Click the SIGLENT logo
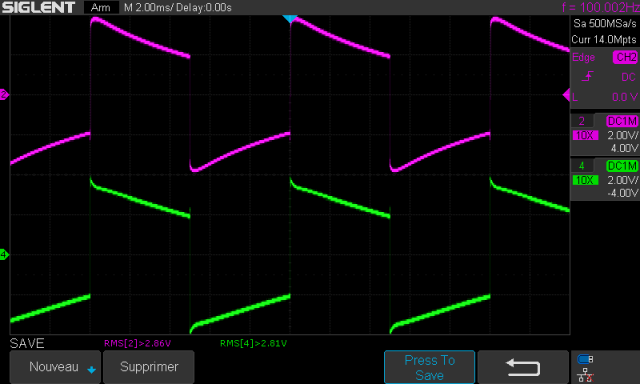 [39, 7]
